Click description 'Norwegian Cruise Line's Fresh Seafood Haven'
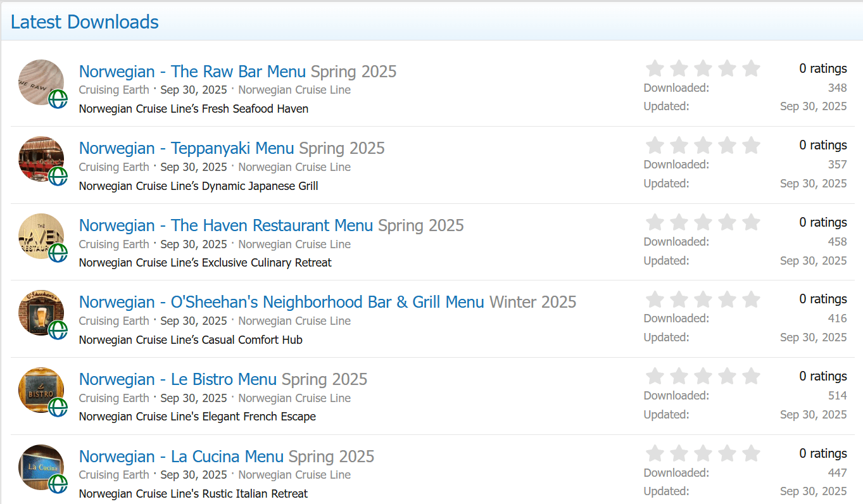The image size is (863, 504). click(x=194, y=109)
